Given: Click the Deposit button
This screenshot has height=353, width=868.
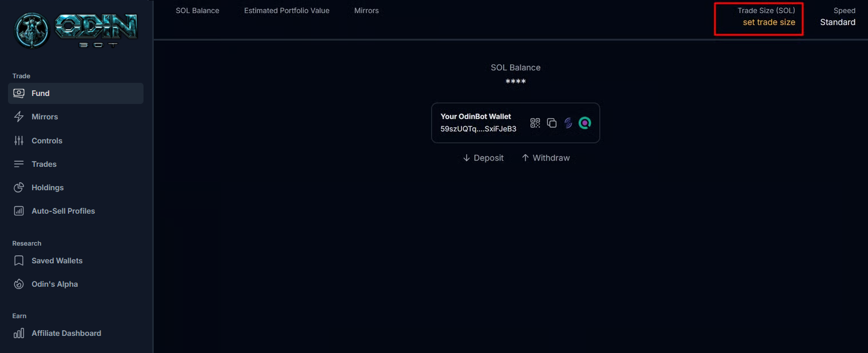Looking at the screenshot, I should 483,158.
